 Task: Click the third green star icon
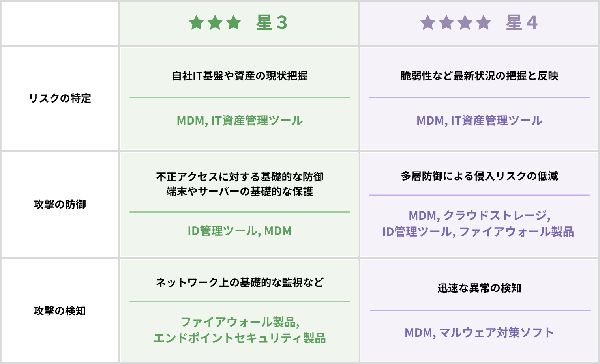pos(234,22)
